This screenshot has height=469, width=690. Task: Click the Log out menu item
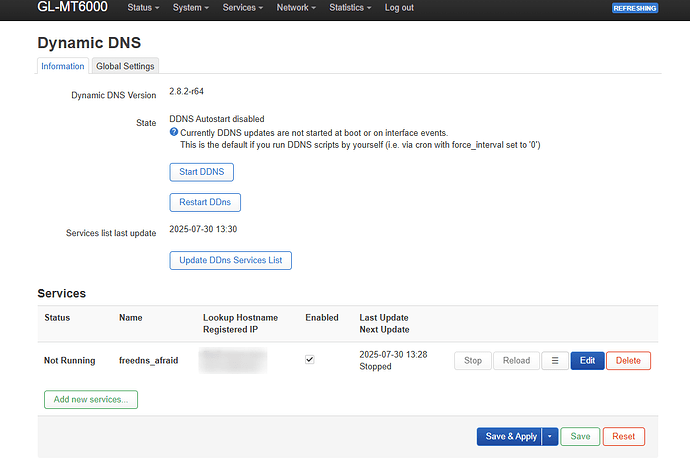tap(399, 8)
